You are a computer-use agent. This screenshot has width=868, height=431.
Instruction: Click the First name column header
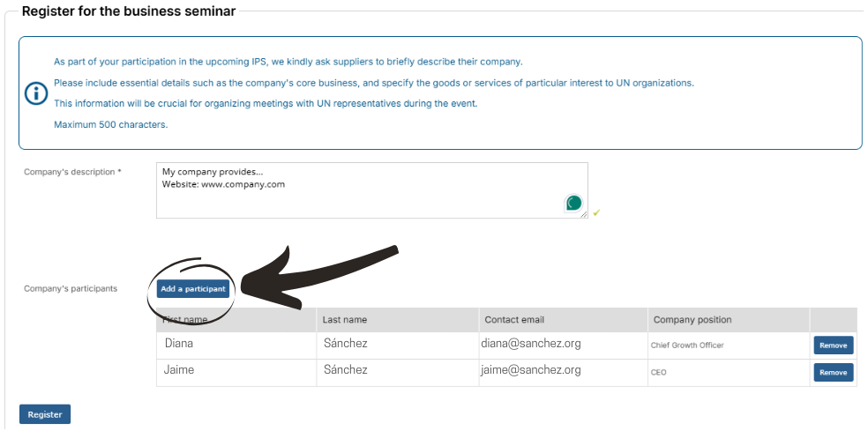click(x=236, y=320)
